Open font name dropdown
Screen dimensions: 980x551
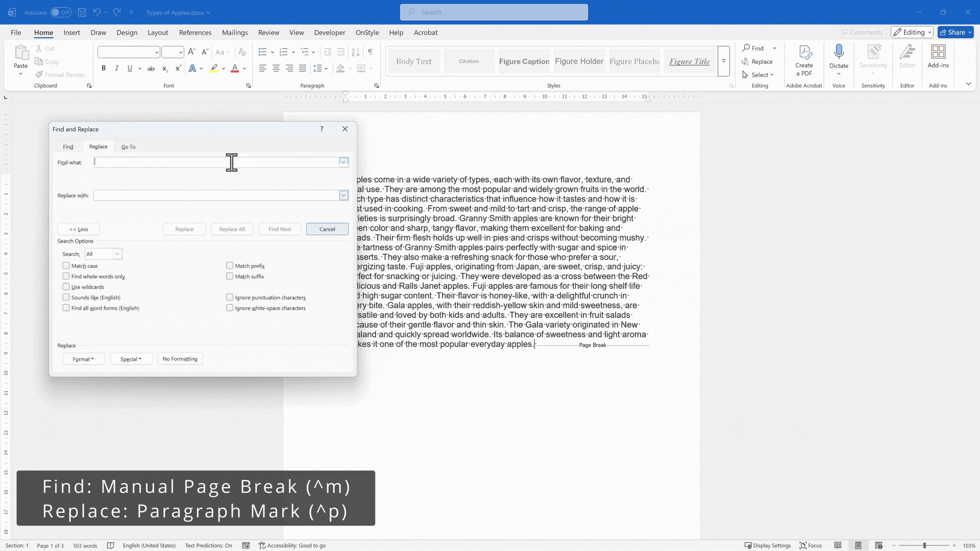click(157, 52)
